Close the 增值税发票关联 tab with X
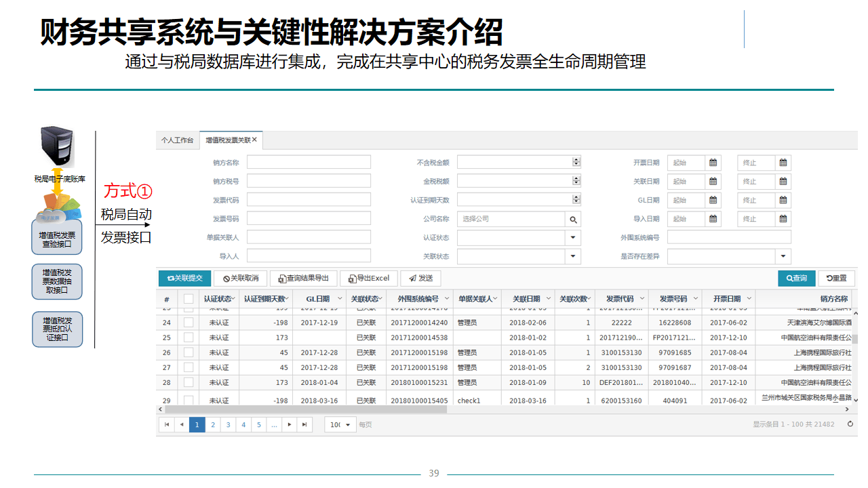Viewport: 868px width, 488px height. (x=254, y=140)
